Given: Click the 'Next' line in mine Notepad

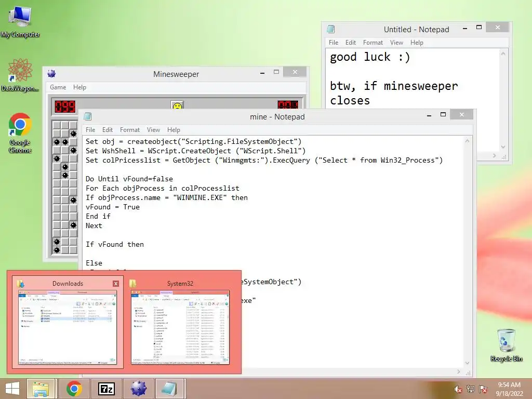Looking at the screenshot, I should pos(94,225).
